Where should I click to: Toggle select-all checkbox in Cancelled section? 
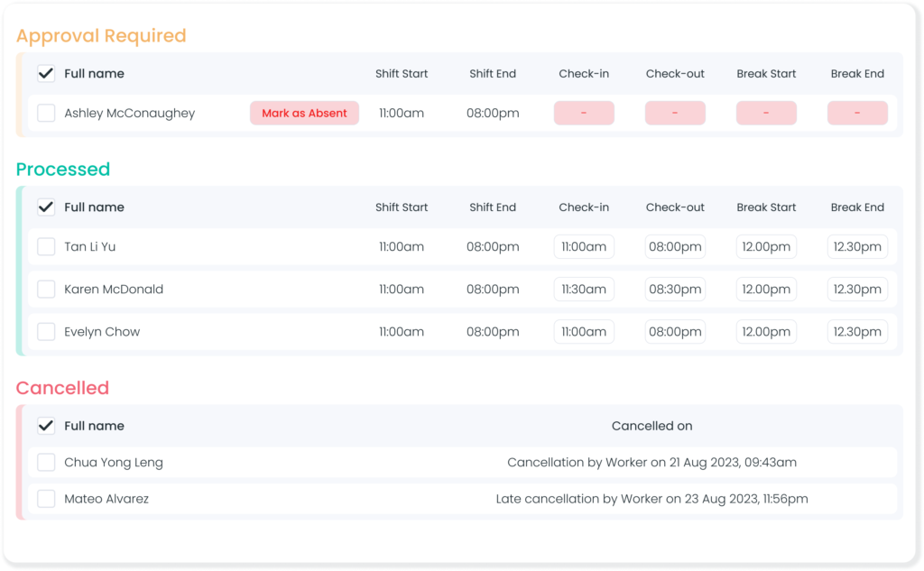(x=46, y=426)
